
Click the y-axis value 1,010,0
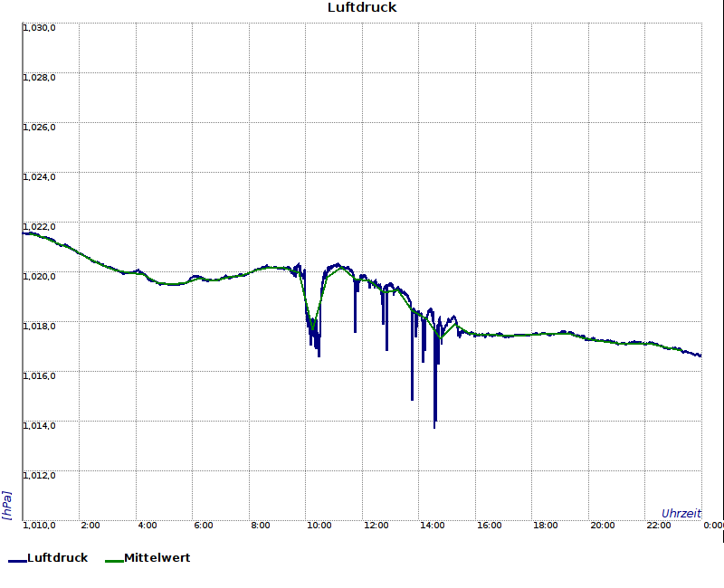[39, 526]
